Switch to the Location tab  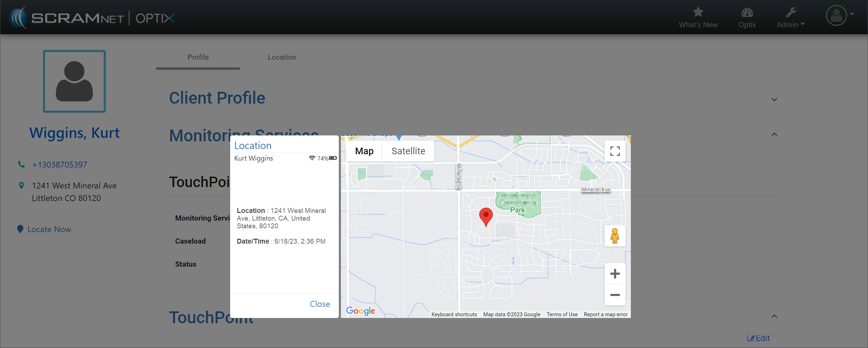(282, 57)
